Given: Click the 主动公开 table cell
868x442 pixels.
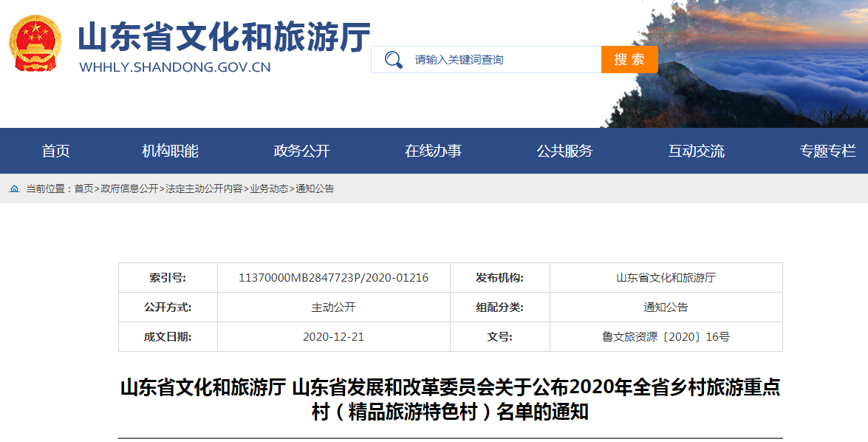Looking at the screenshot, I should pos(333,307).
